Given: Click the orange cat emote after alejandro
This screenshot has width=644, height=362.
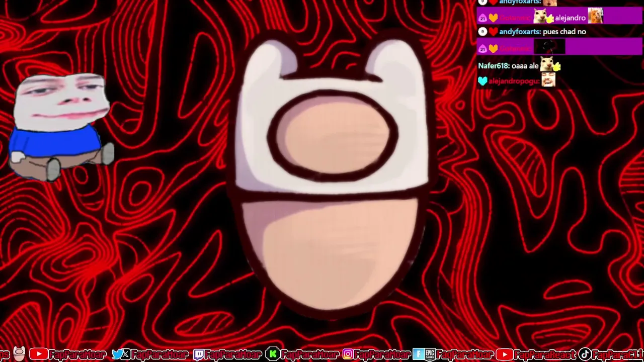Looking at the screenshot, I should pos(595,16).
